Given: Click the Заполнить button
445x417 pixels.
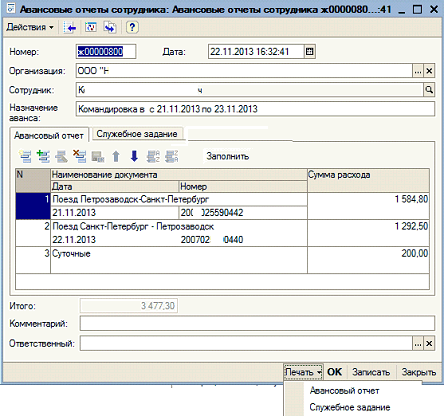Looking at the screenshot, I should [x=228, y=156].
